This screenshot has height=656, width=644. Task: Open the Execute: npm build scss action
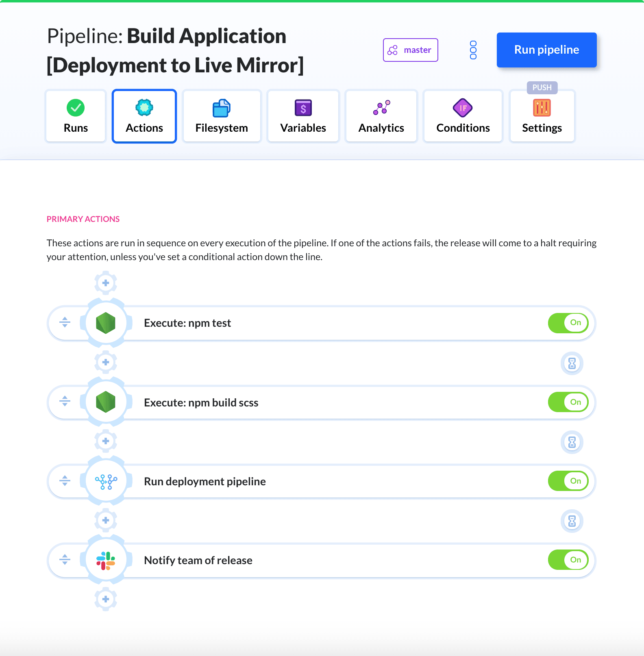point(201,403)
